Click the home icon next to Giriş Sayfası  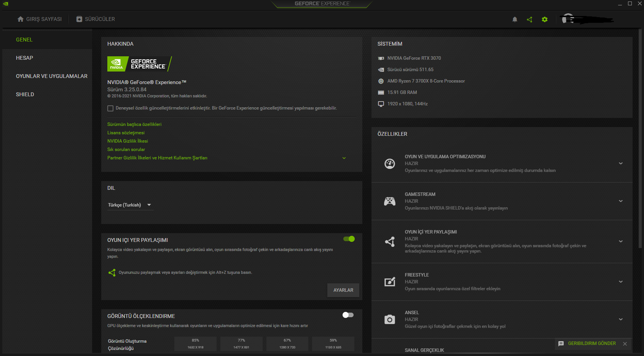[x=21, y=19]
